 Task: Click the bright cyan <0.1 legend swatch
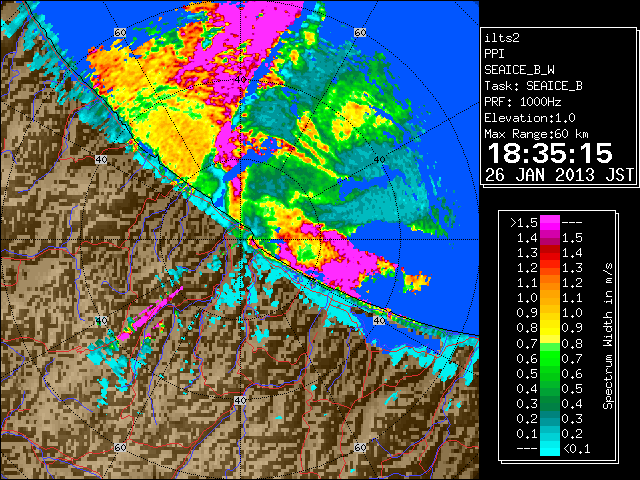[x=549, y=449]
